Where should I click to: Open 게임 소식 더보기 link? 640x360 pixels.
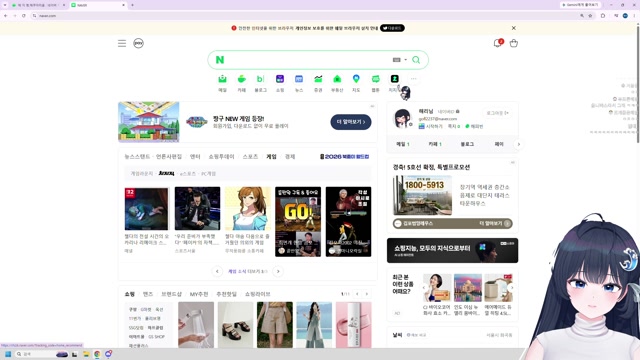(247, 271)
